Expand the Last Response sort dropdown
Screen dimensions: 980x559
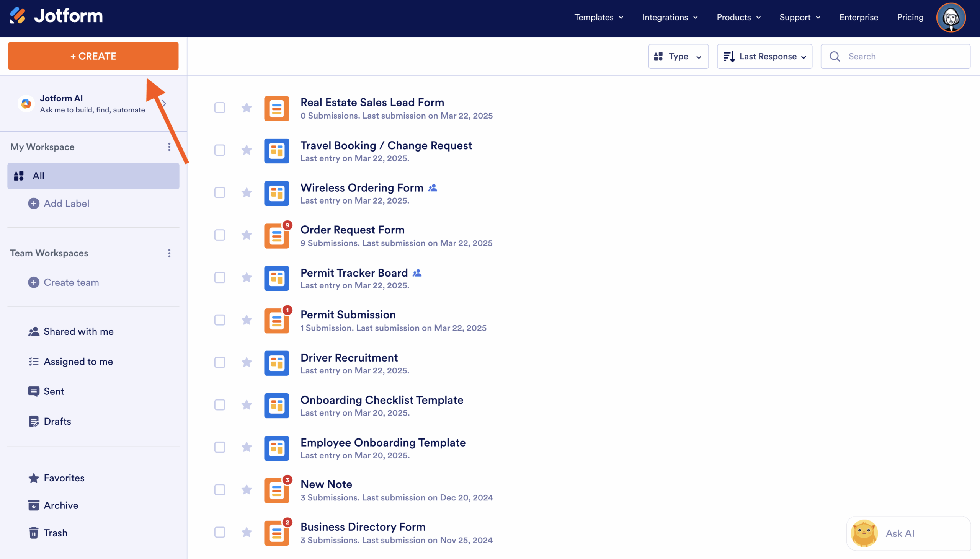764,57
